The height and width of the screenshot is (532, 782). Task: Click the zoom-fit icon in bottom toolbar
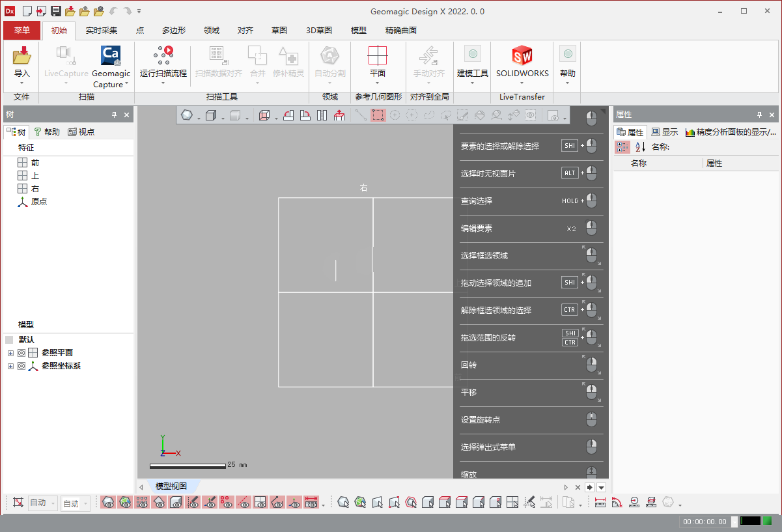click(18, 503)
